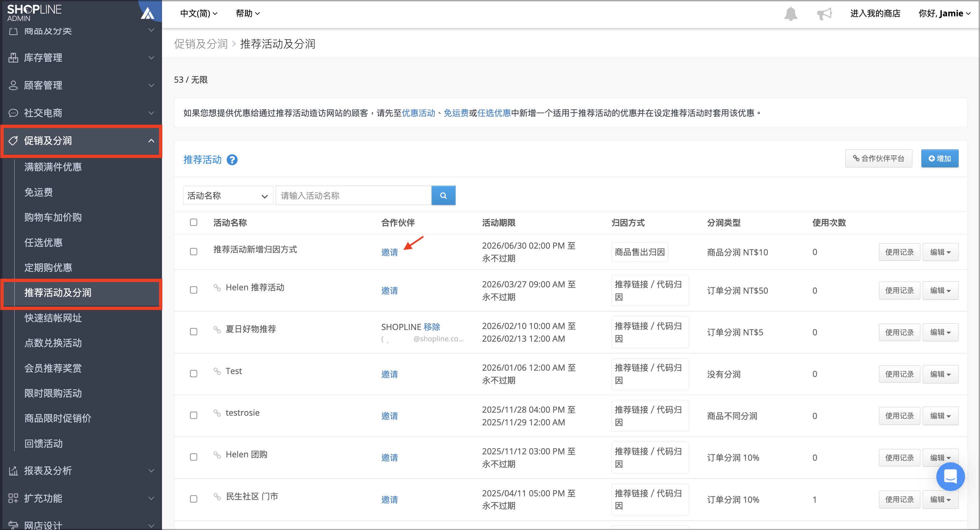Open 回馈活动 in the sidebar

43,444
